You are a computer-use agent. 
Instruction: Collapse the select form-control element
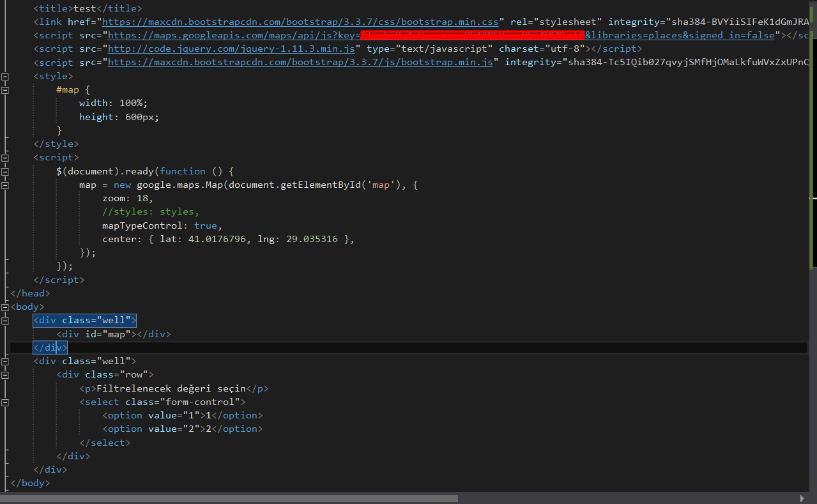(x=6, y=402)
